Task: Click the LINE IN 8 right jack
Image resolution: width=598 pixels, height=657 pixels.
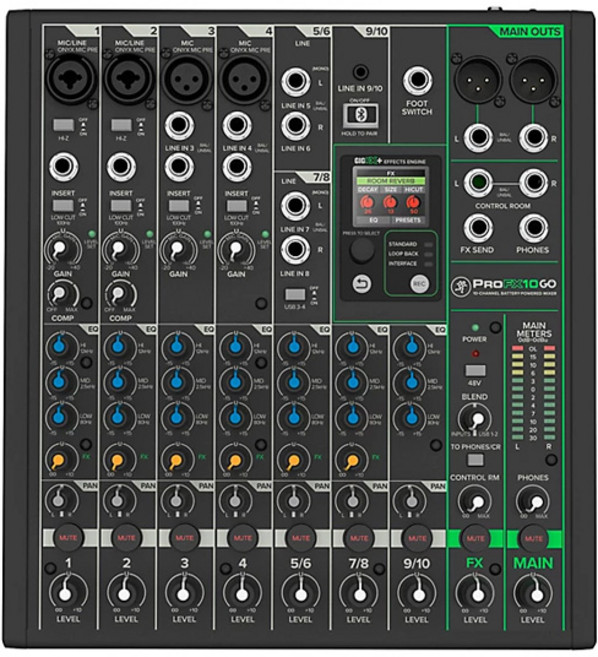Action: [x=295, y=249]
